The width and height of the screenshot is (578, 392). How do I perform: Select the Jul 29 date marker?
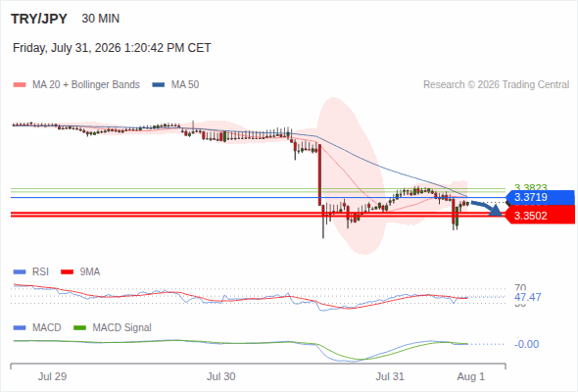(x=52, y=376)
